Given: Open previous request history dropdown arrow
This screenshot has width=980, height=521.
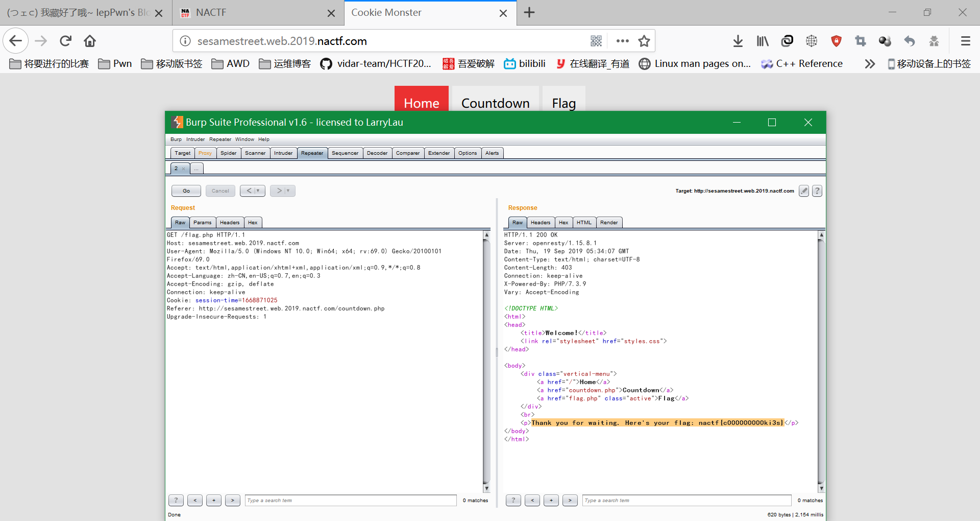Looking at the screenshot, I should pos(258,191).
